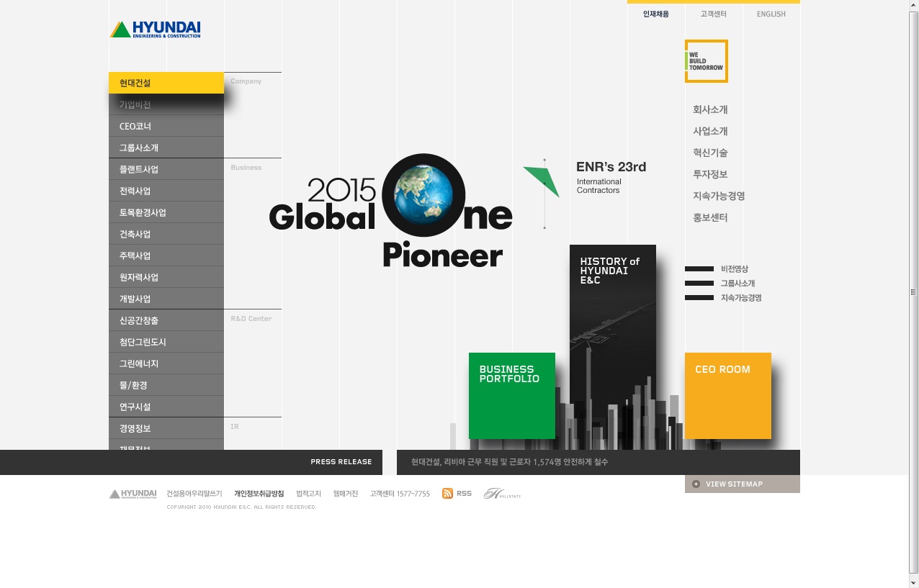Expand the View Sitemap bar

(742, 484)
